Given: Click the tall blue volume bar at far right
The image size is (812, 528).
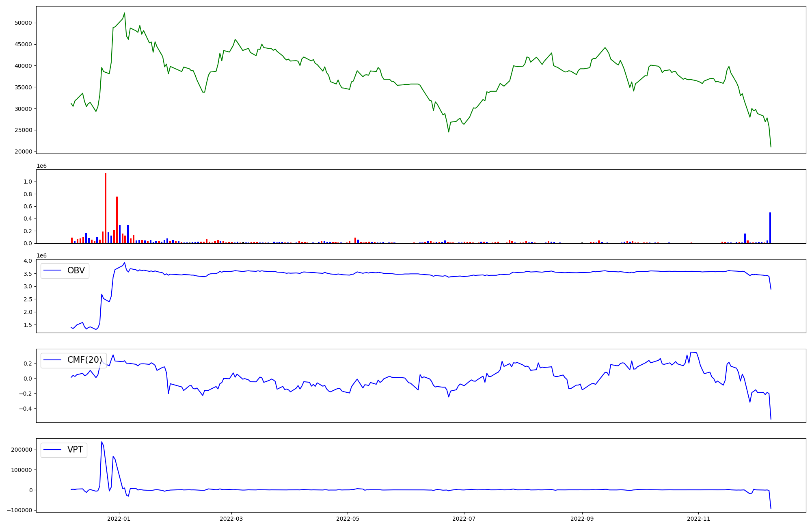Looking at the screenshot, I should coord(770,227).
